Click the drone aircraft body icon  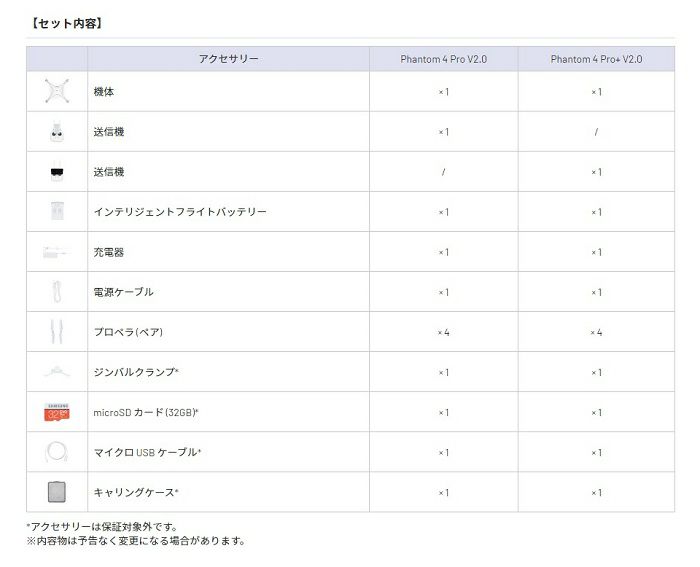[x=56, y=91]
